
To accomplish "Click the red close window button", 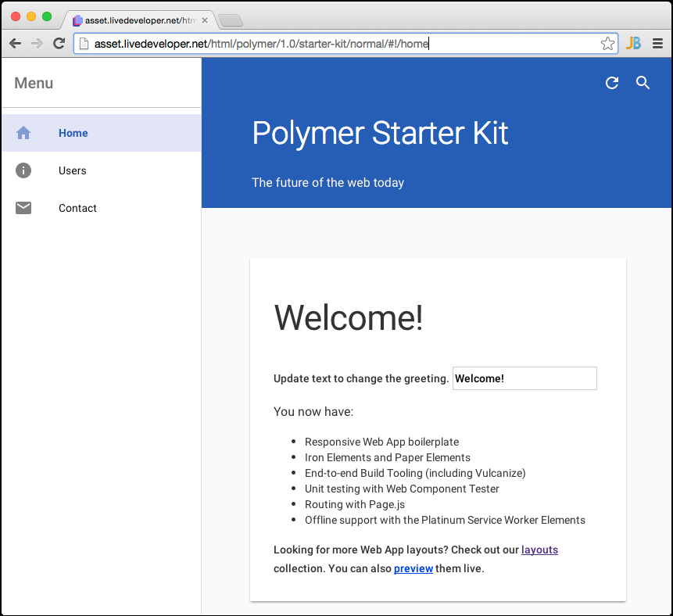I will [x=16, y=16].
